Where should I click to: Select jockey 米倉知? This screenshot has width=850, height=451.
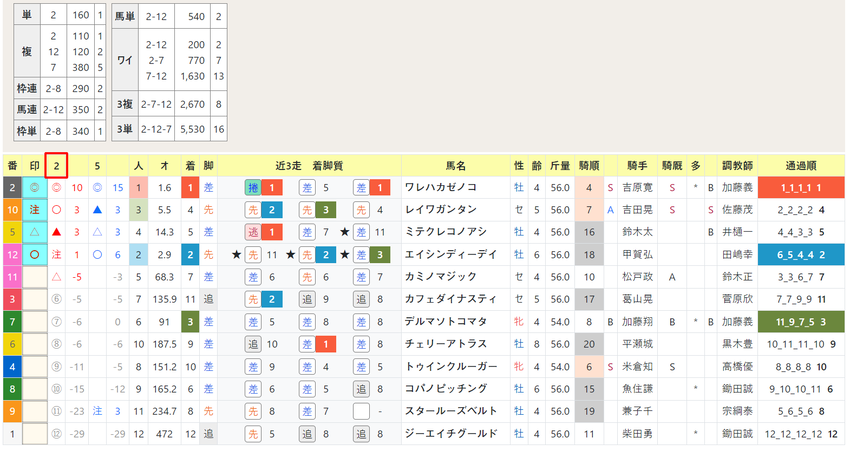638,366
